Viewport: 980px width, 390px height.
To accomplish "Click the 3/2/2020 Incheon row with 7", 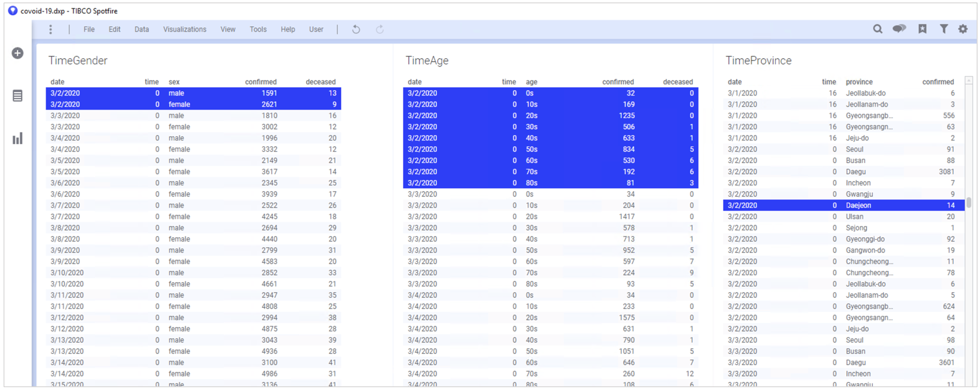I will click(844, 183).
